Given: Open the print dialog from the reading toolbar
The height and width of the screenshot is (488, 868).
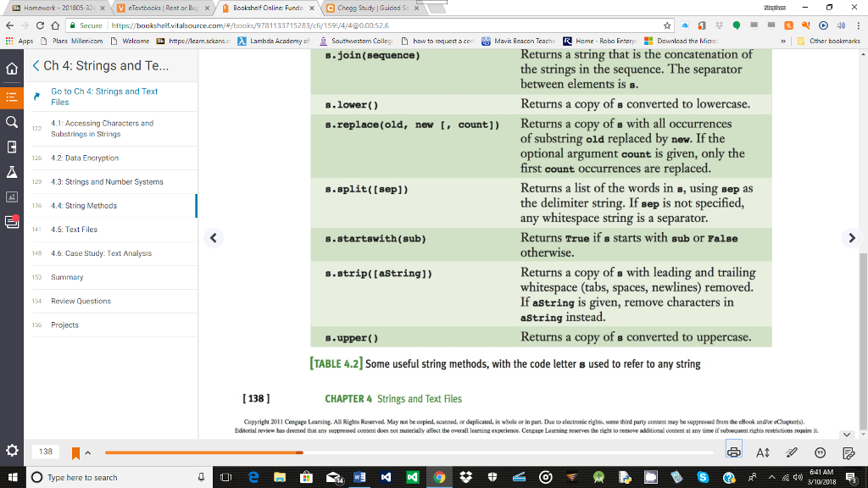Looking at the screenshot, I should pos(734,452).
